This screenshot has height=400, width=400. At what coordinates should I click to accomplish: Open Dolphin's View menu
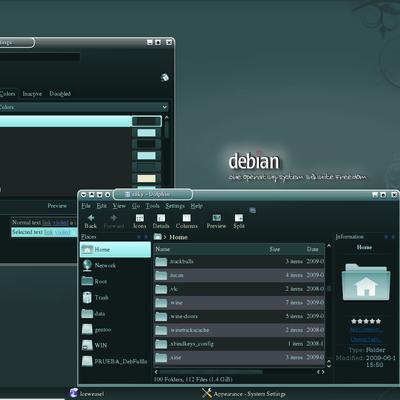tap(119, 206)
